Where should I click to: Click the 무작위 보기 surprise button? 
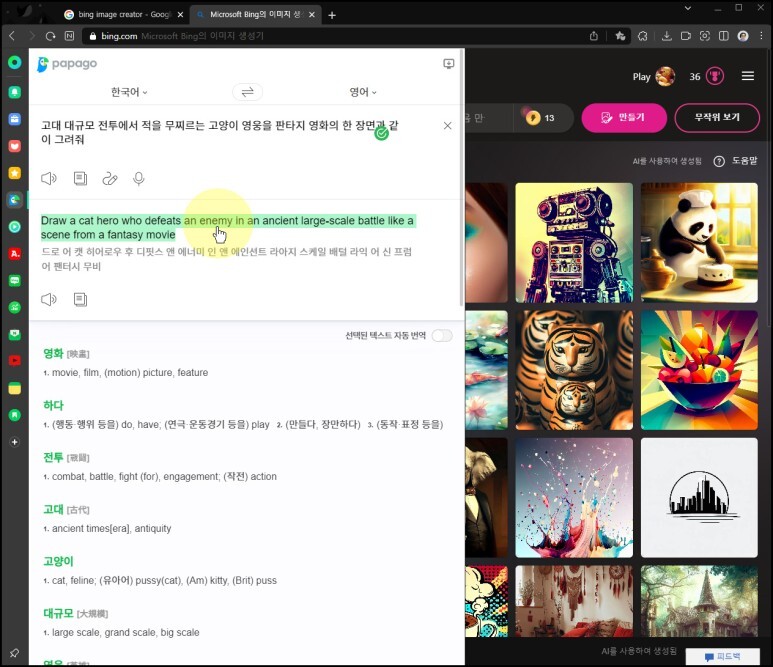click(717, 117)
